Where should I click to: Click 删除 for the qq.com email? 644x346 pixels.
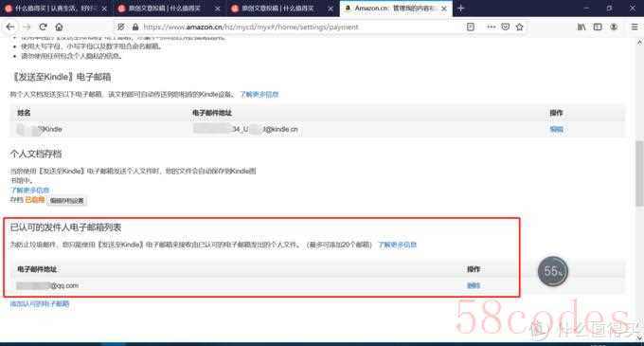[x=474, y=285]
